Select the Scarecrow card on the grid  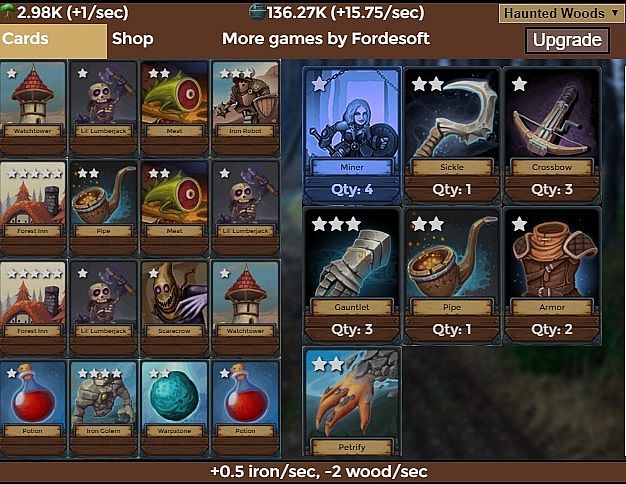point(174,308)
